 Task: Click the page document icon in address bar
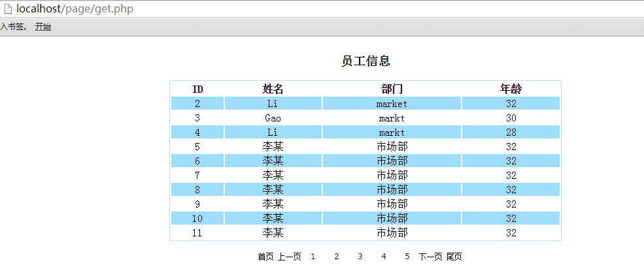click(x=8, y=8)
